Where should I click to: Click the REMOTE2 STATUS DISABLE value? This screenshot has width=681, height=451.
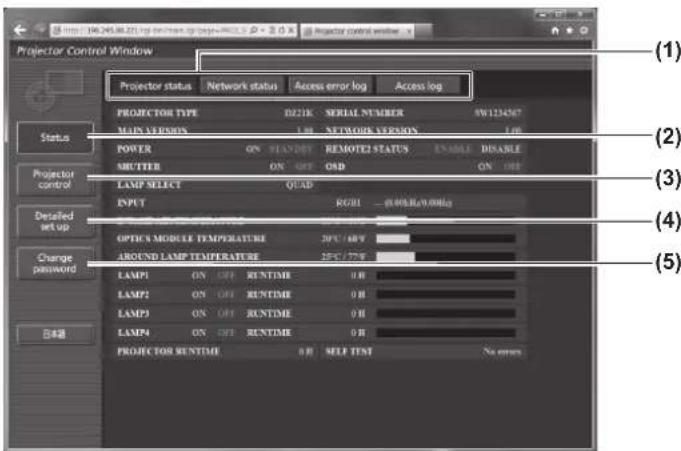(501, 149)
